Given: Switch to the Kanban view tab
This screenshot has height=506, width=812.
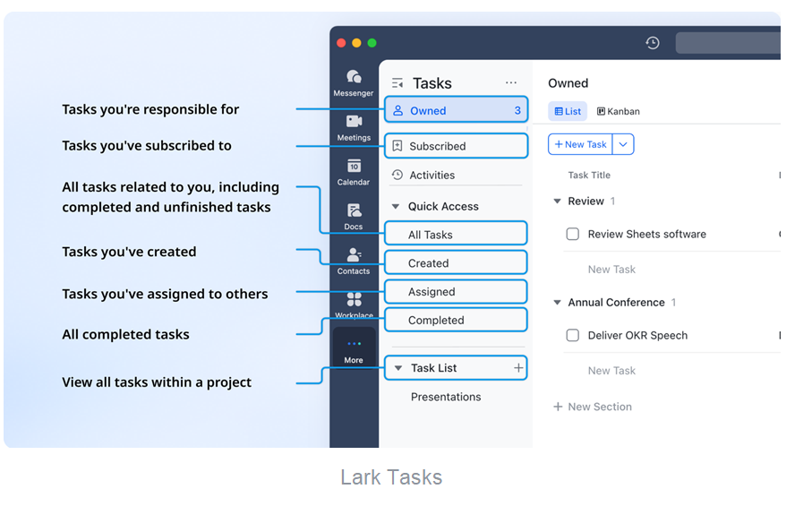Looking at the screenshot, I should (618, 112).
